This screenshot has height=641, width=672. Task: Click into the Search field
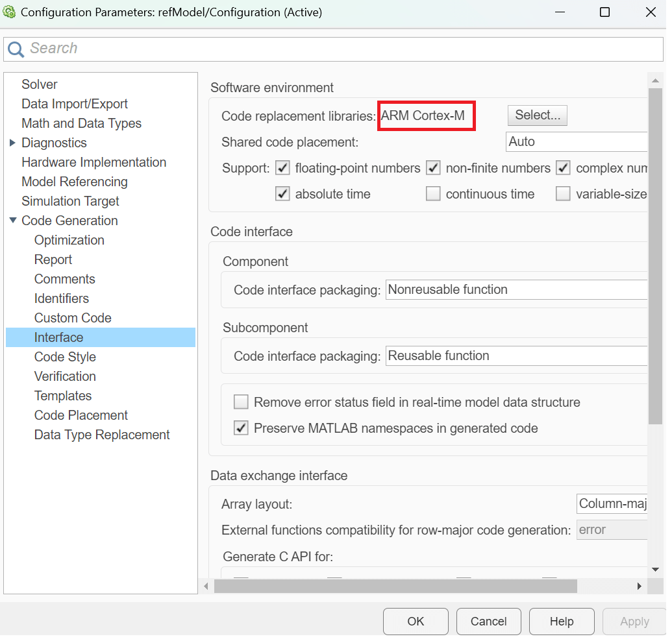(x=344, y=49)
